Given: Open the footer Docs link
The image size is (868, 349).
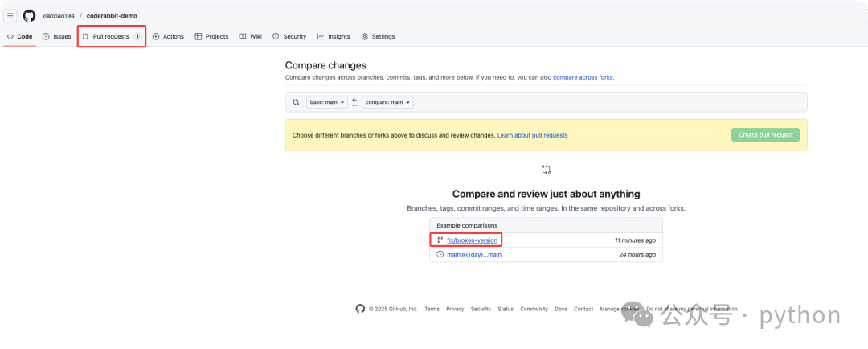Looking at the screenshot, I should pyautogui.click(x=561, y=309).
